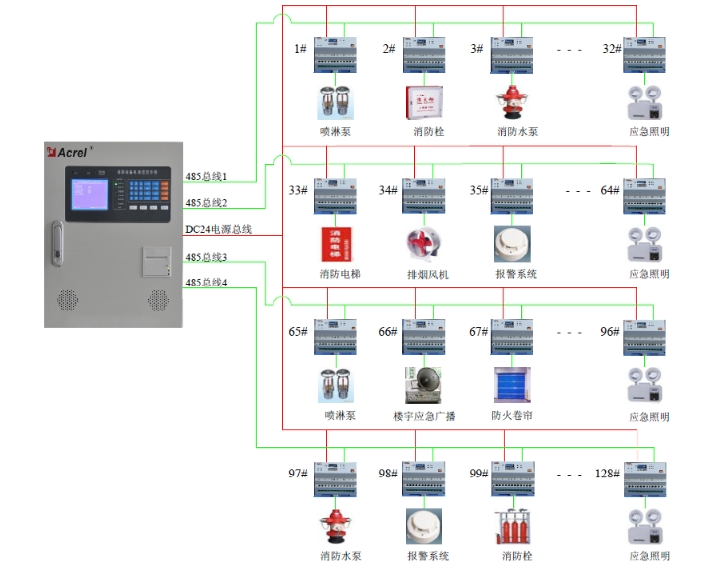Select the emergency light image under 64#
The height and width of the screenshot is (571, 728).
pos(644,244)
